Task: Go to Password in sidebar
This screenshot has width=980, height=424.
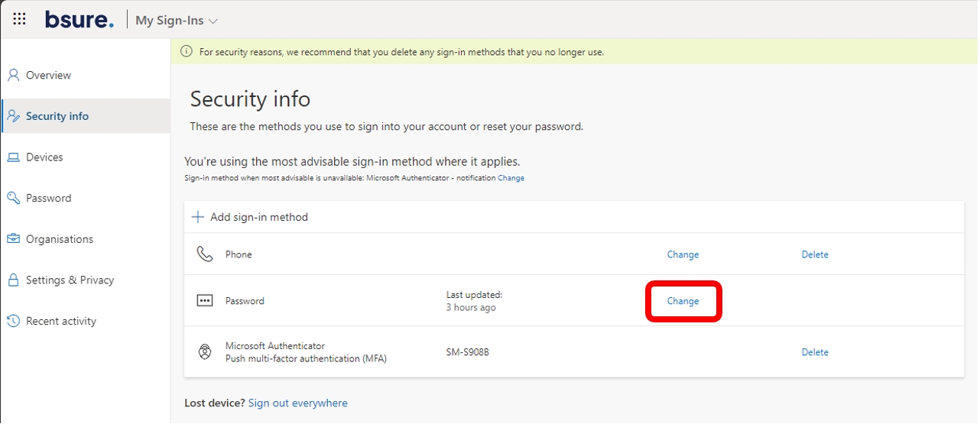Action: [x=48, y=198]
